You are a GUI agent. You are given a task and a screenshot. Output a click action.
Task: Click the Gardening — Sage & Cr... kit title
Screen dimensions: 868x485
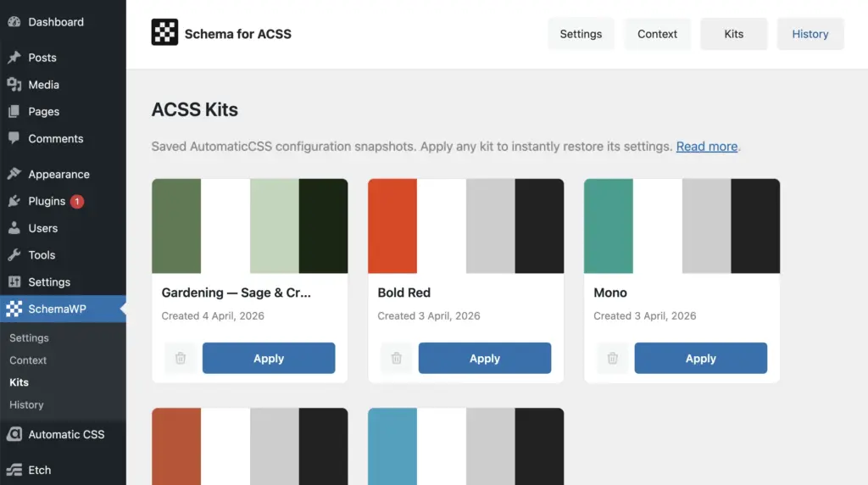point(236,293)
